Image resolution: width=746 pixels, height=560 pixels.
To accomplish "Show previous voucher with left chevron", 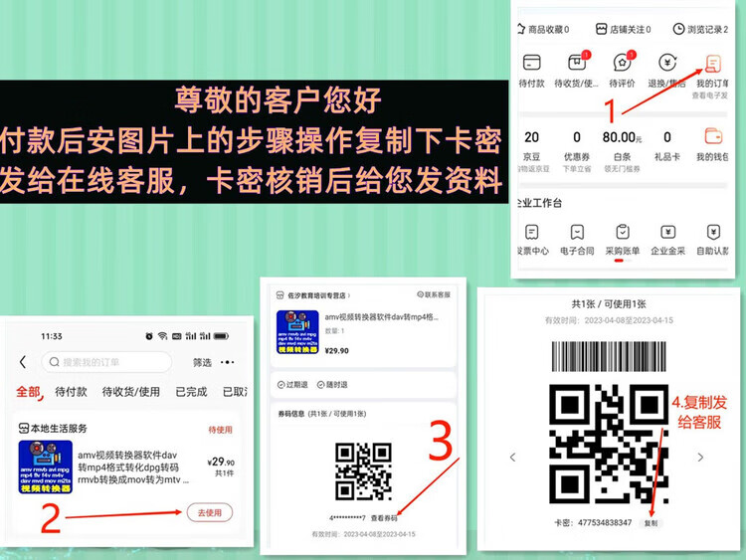I will click(512, 458).
